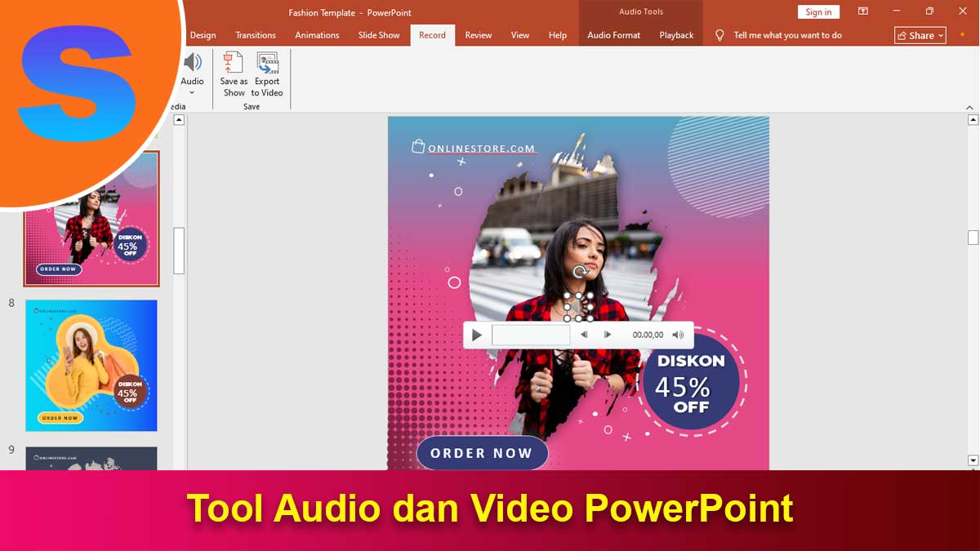Open the Slide Show tab

click(x=379, y=35)
